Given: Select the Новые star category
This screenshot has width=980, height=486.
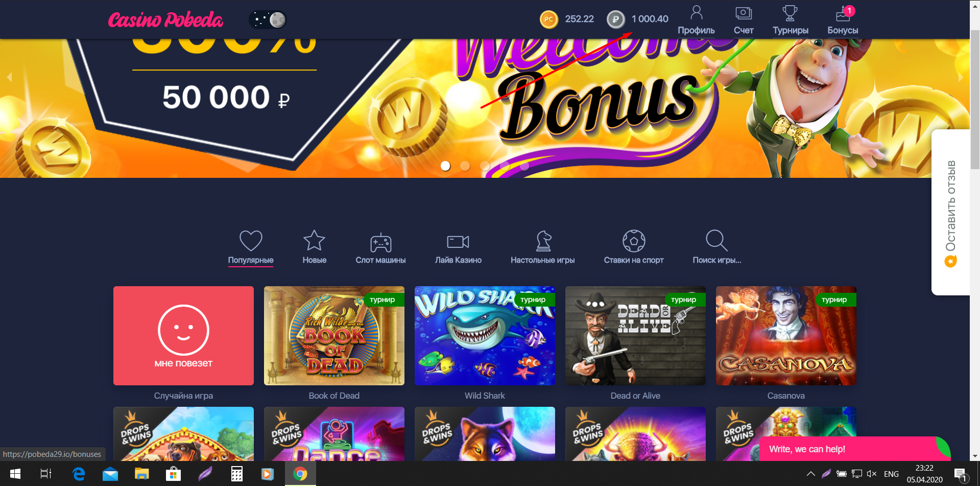Looking at the screenshot, I should pos(314,248).
